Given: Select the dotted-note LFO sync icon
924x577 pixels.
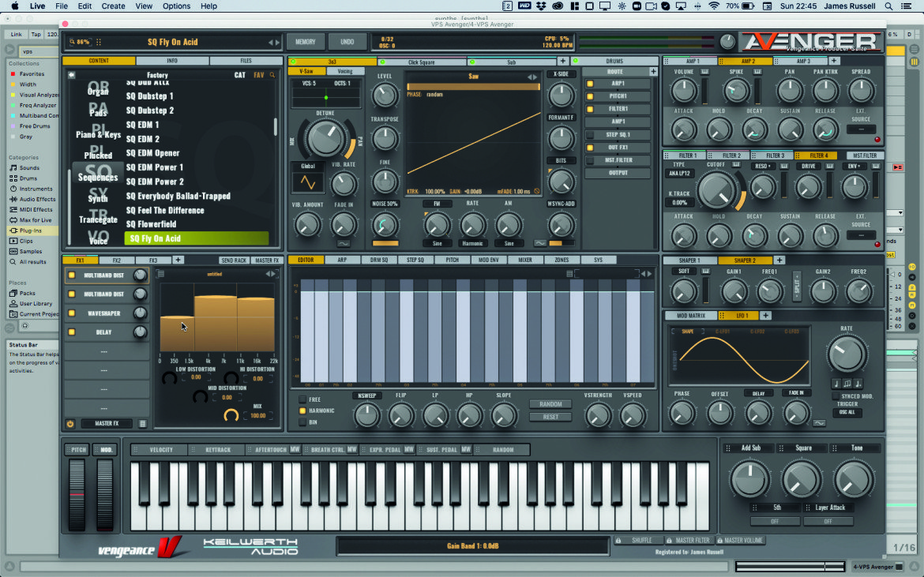Looking at the screenshot, I should pyautogui.click(x=858, y=384).
